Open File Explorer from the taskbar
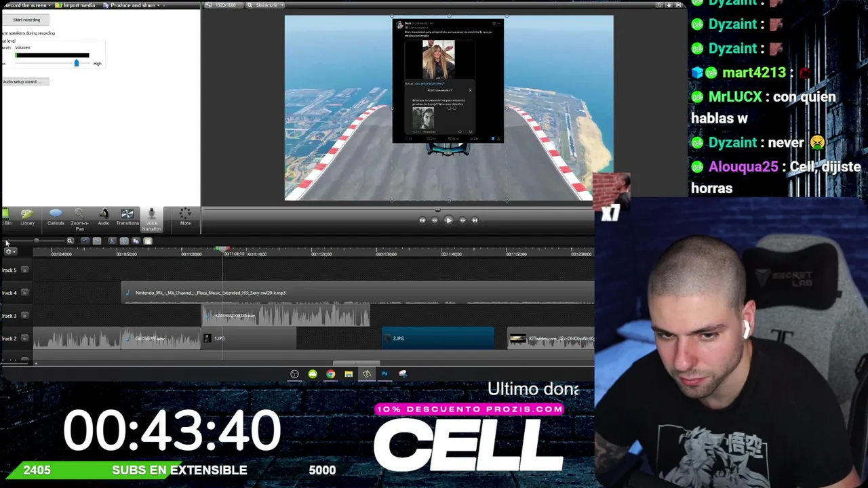This screenshot has width=868, height=488. coord(349,373)
